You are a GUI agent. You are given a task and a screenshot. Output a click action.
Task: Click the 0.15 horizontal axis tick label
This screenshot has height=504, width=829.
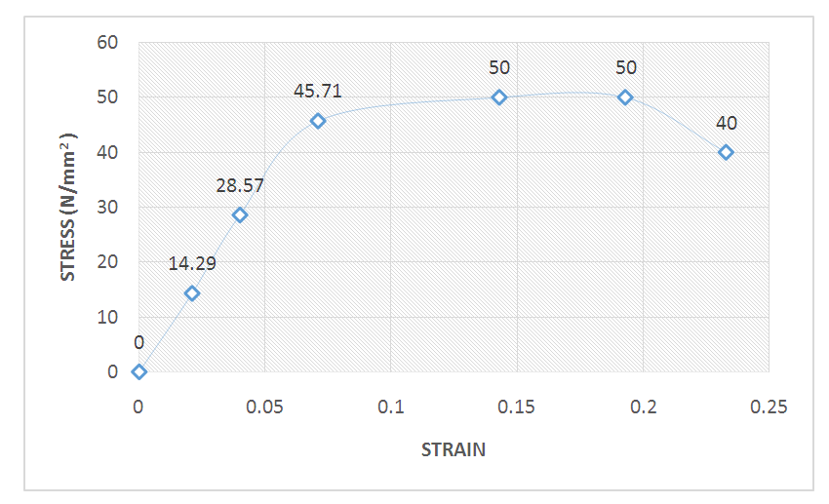click(x=517, y=405)
